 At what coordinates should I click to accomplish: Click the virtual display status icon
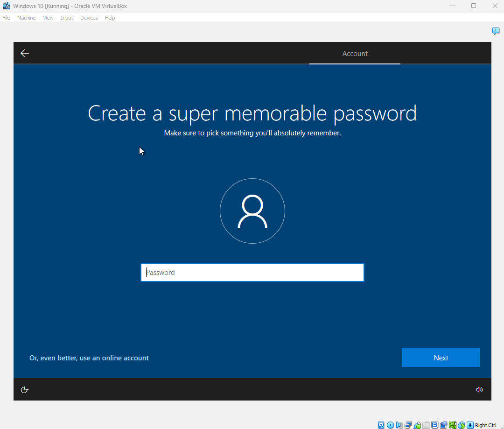tap(435, 425)
